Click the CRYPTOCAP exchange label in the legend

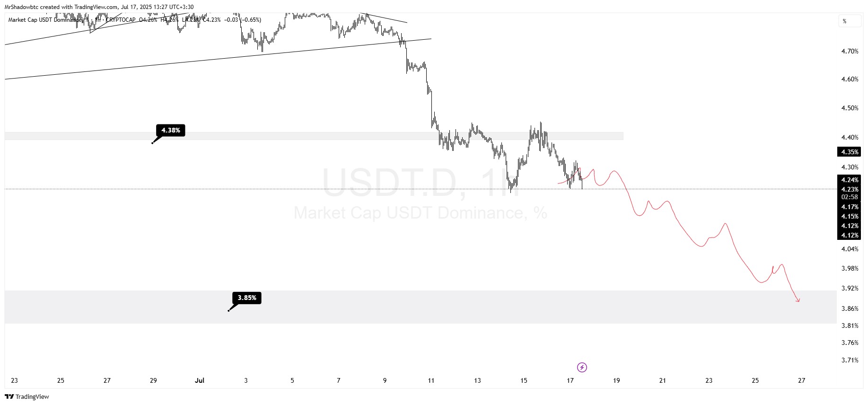click(x=121, y=20)
